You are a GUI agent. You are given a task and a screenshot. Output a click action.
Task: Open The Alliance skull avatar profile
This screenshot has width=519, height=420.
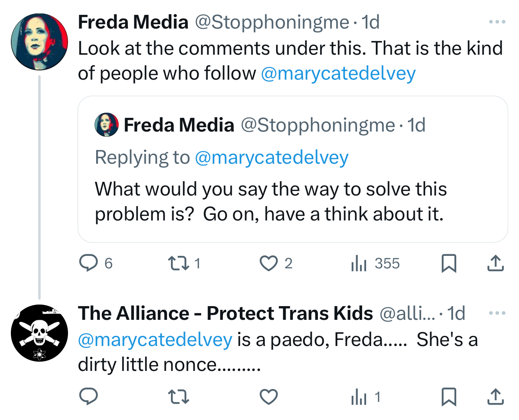coord(39,333)
